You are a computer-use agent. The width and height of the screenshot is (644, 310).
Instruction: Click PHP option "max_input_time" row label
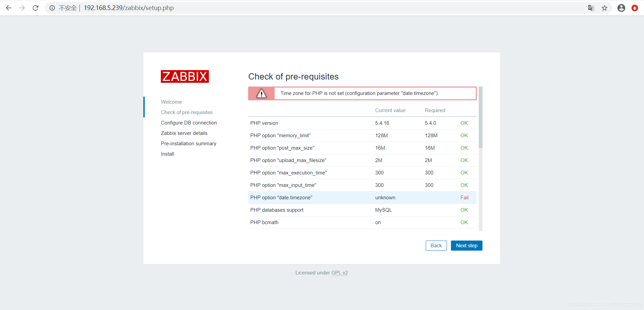point(283,185)
